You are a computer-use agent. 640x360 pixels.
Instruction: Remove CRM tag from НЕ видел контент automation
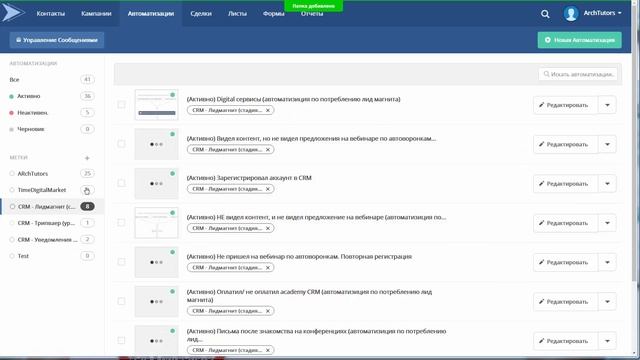click(268, 228)
